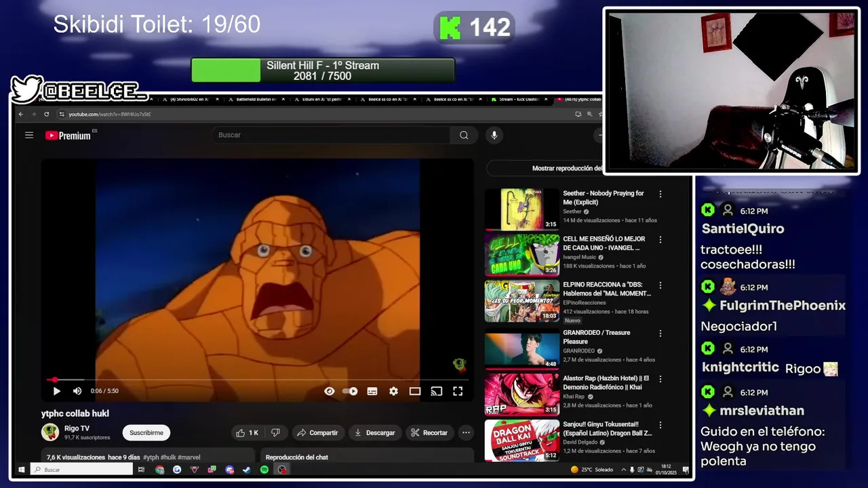Play the paused video
This screenshot has height=488, width=868.
57,391
